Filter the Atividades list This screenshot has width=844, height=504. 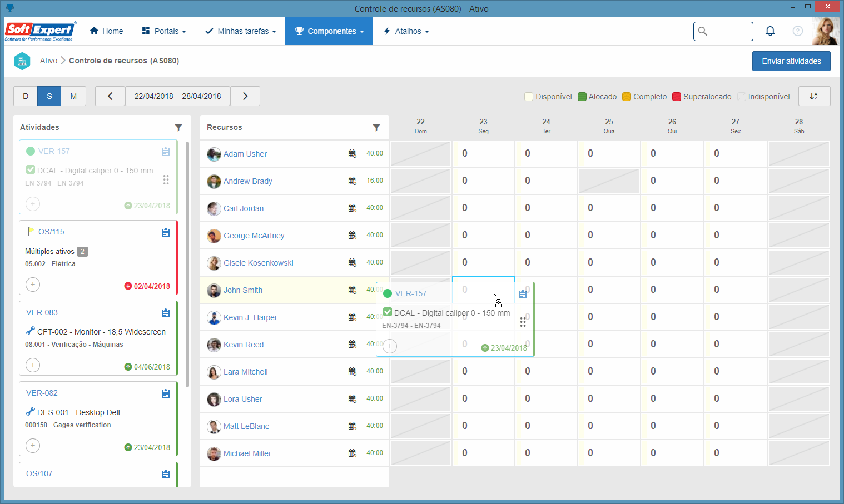coord(178,128)
